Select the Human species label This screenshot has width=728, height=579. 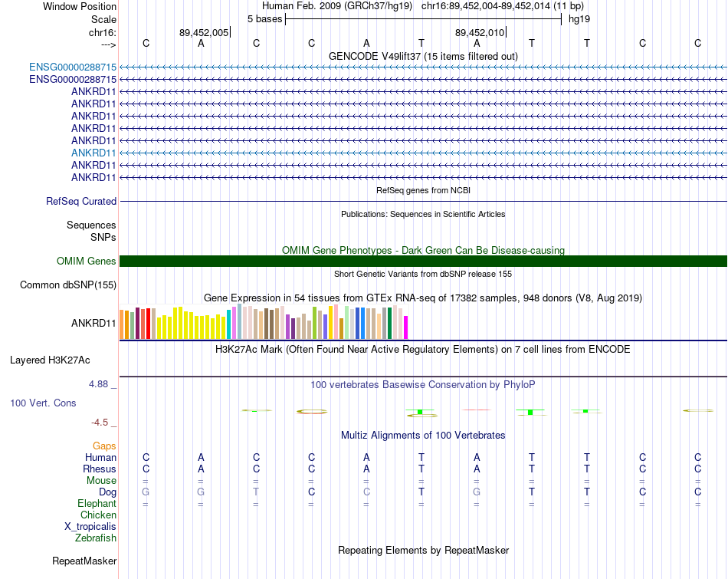(x=100, y=457)
